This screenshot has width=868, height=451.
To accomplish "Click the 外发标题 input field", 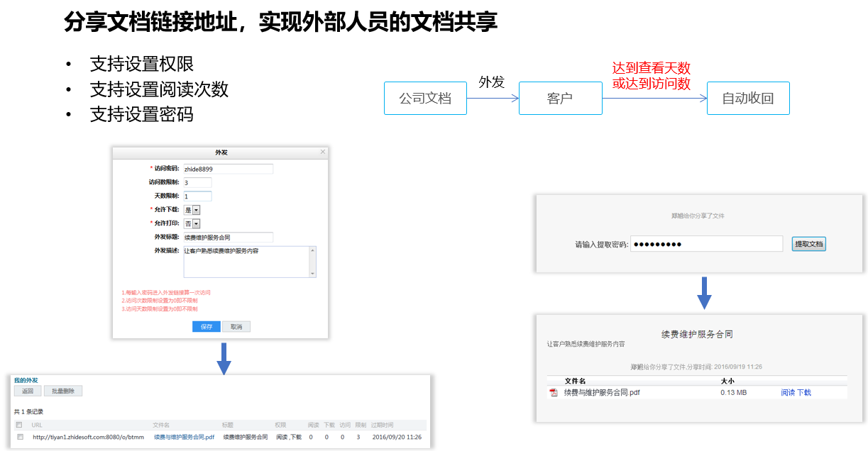I will click(x=228, y=238).
